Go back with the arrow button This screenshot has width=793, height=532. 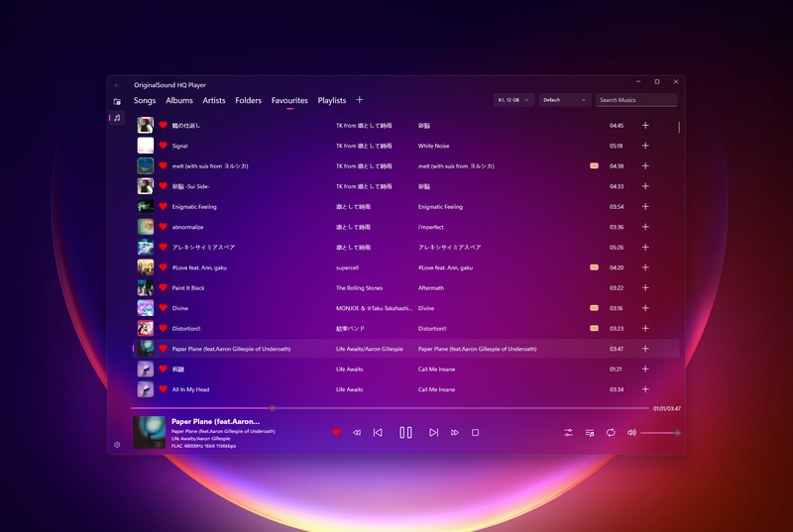pos(117,85)
